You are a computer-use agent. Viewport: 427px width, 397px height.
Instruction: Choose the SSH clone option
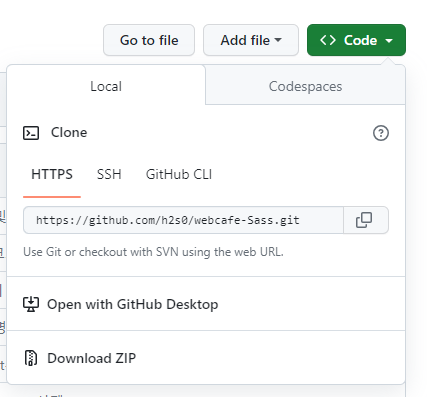point(109,174)
